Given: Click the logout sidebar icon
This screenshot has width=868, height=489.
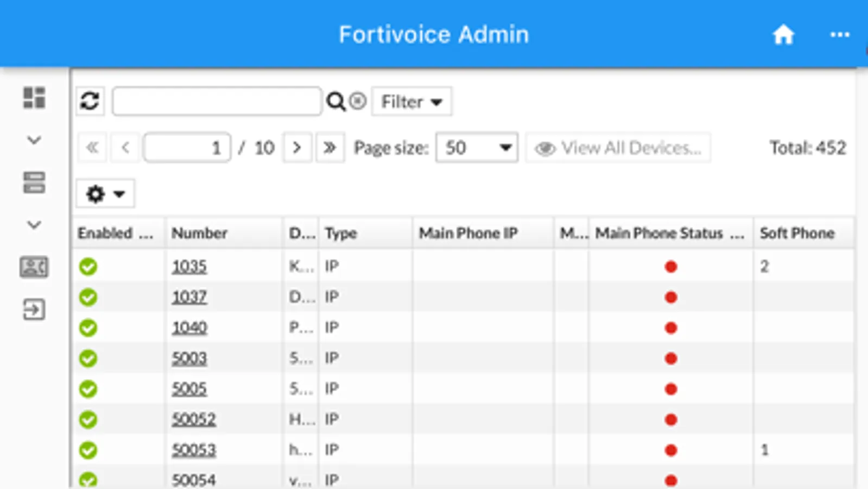Looking at the screenshot, I should pyautogui.click(x=34, y=310).
